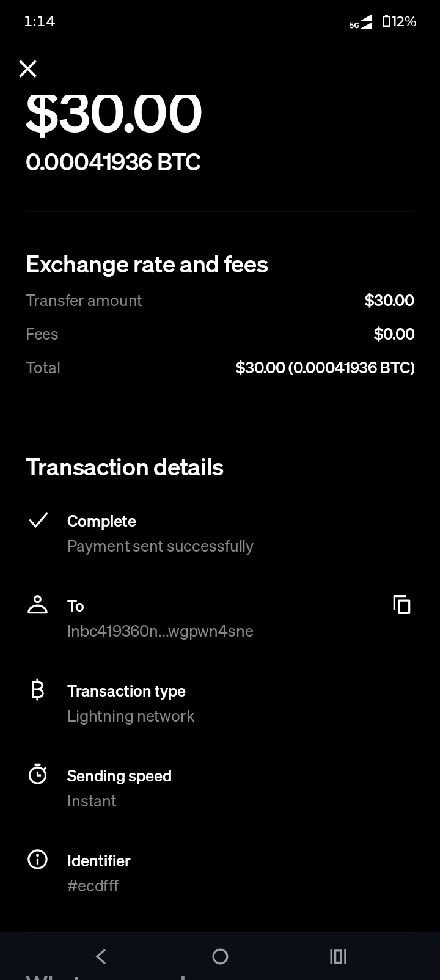This screenshot has width=440, height=980.
Task: Tap the Bitcoin transaction type icon
Action: (x=38, y=690)
